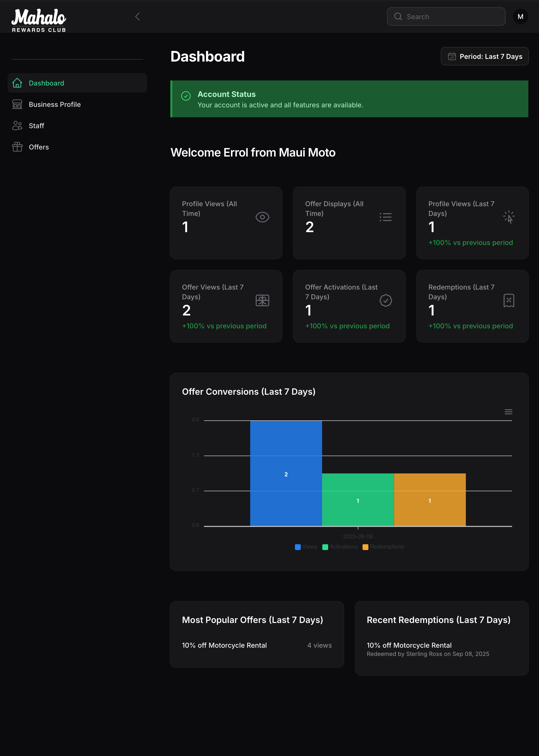
Task: Click the blue Views color swatch in legend
Action: [x=298, y=547]
